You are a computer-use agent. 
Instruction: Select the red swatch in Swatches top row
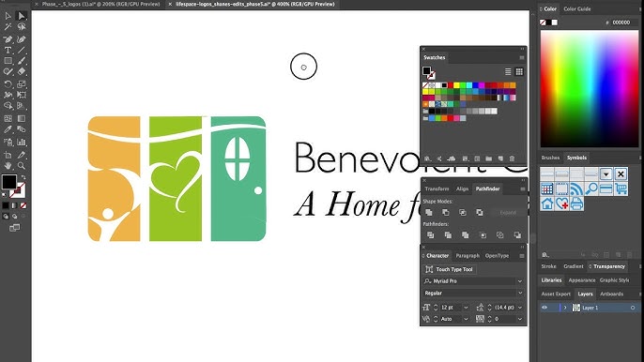pyautogui.click(x=451, y=85)
